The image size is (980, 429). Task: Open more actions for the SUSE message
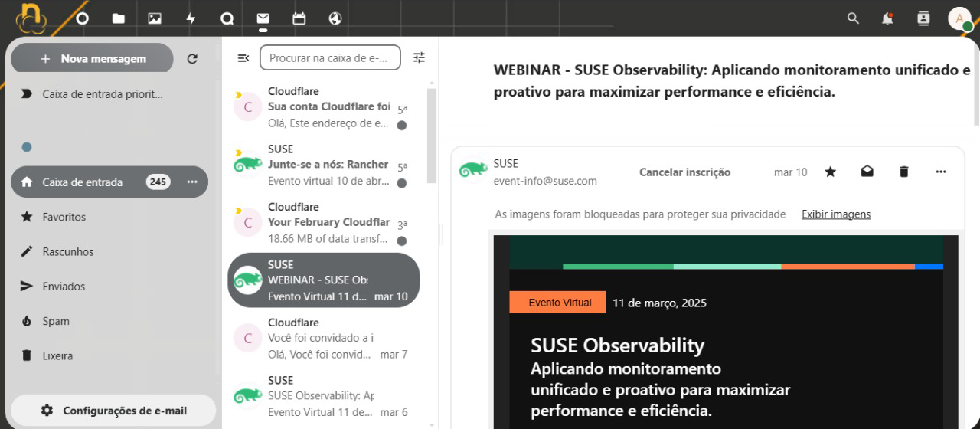click(x=941, y=172)
